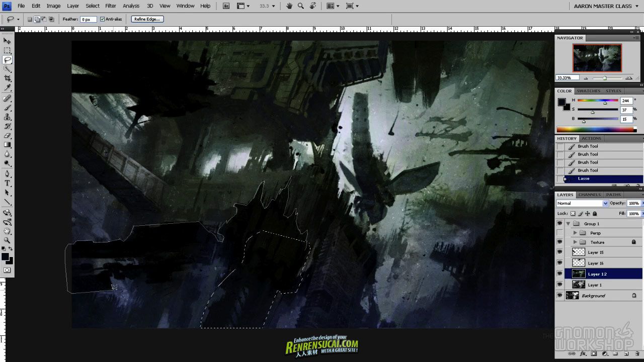This screenshot has width=644, height=362.
Task: Expand the Persp group
Action: [x=575, y=233]
